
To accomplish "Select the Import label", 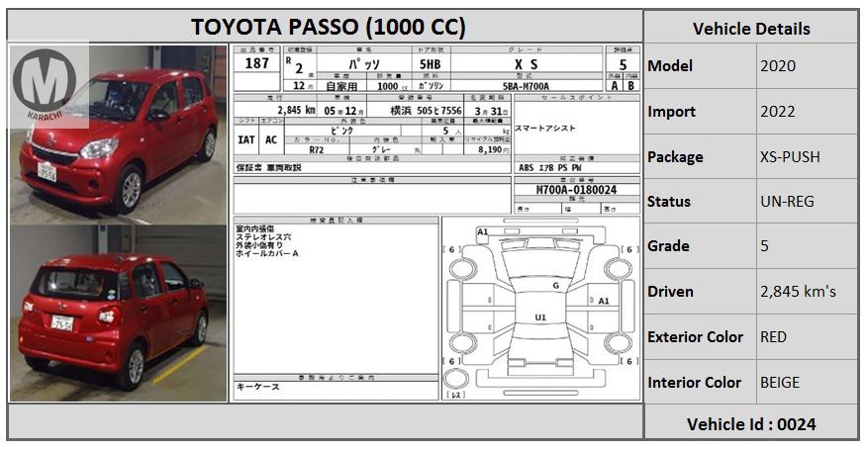I will [x=671, y=111].
